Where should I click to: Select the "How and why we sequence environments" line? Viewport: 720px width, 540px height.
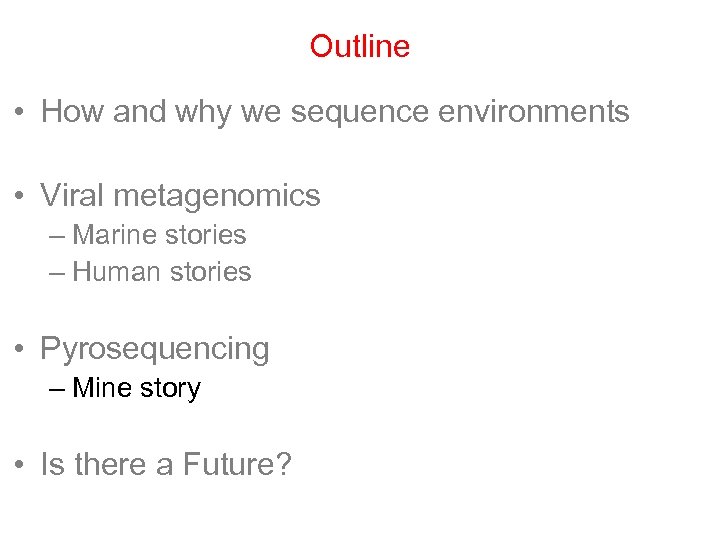click(x=335, y=112)
